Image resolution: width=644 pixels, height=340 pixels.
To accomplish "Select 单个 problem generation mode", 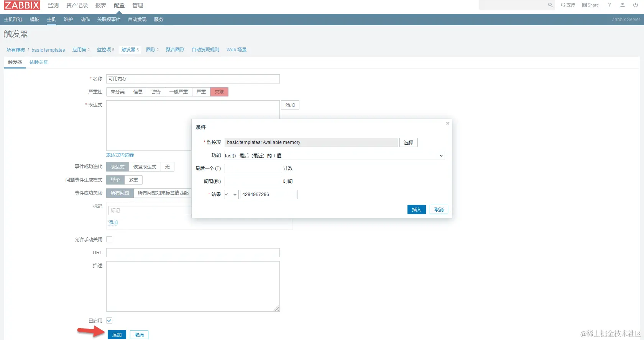I will 115,180.
